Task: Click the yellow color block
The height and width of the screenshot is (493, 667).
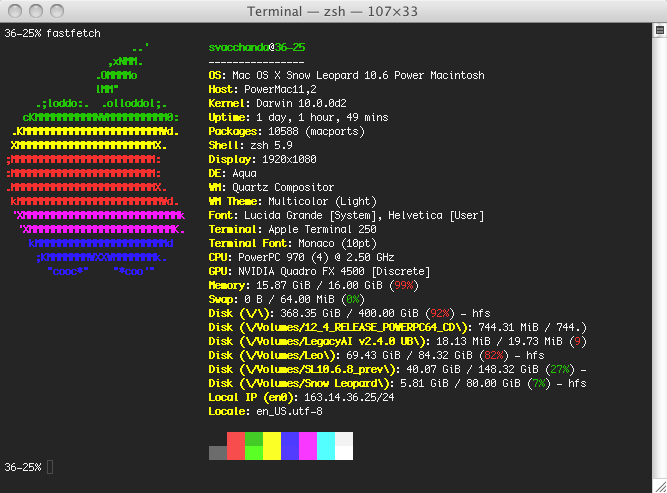Action: pos(272,446)
